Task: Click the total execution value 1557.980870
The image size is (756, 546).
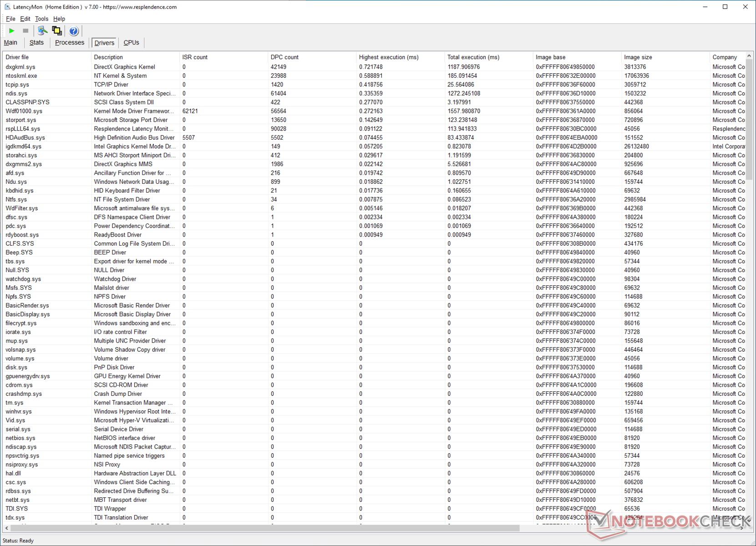Action: coord(464,111)
